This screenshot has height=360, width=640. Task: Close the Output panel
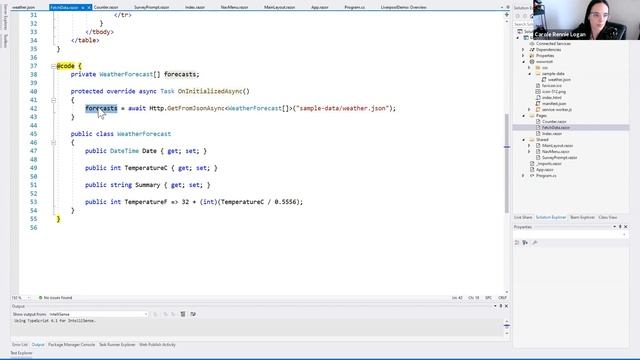click(x=507, y=306)
